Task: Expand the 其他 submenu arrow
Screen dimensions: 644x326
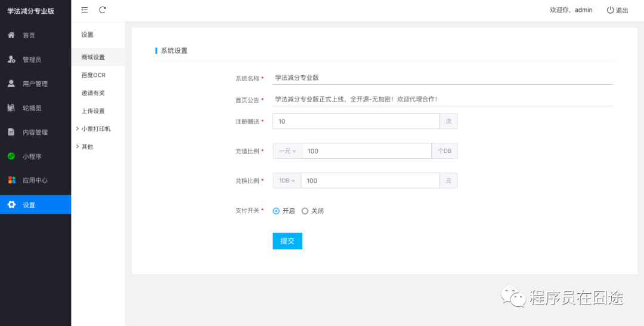Action: [x=77, y=146]
